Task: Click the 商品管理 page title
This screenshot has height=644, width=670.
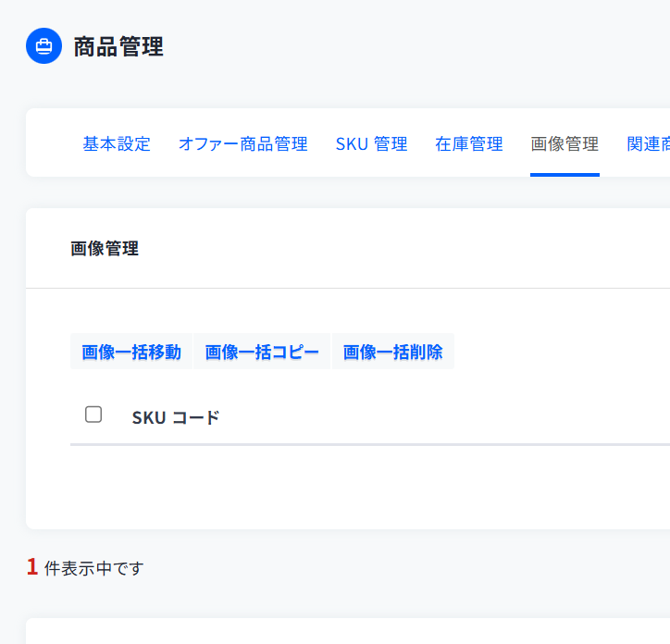Action: coord(118,46)
